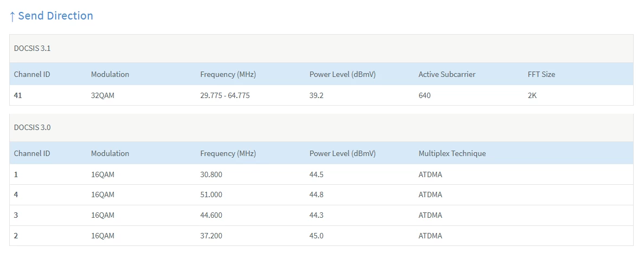
Task: Select channel ID 41 cell
Action: point(18,95)
